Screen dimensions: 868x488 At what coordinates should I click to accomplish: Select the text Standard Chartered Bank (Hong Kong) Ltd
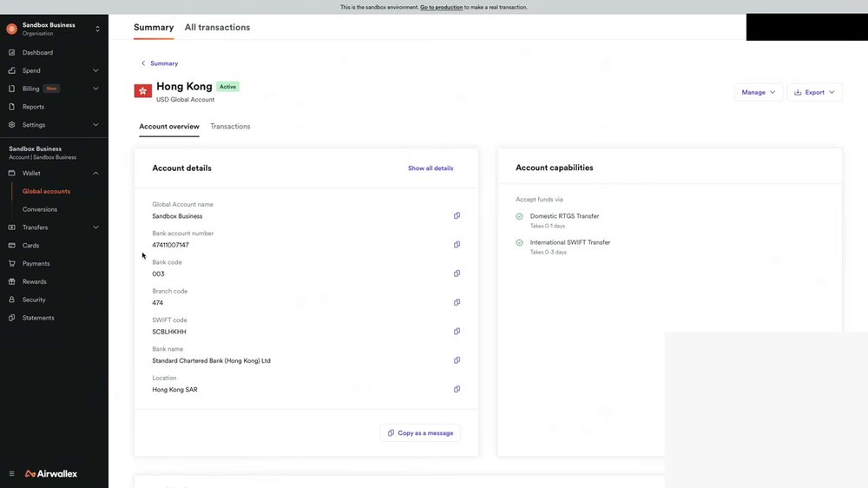pos(212,360)
